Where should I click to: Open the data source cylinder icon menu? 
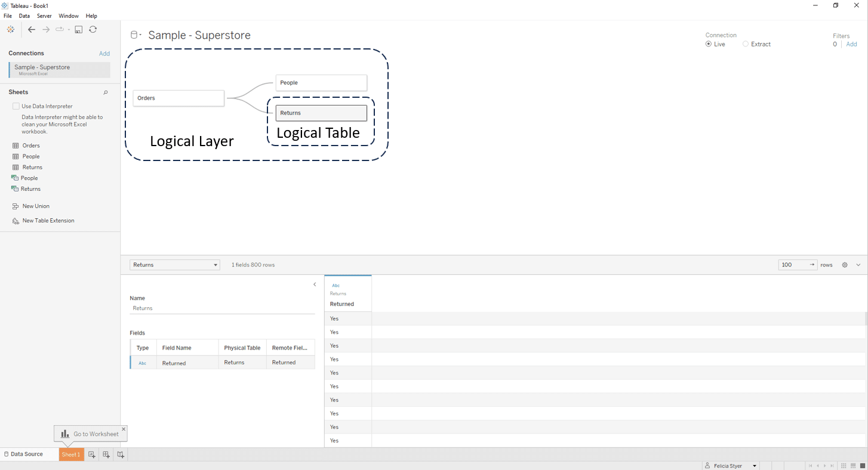[136, 35]
